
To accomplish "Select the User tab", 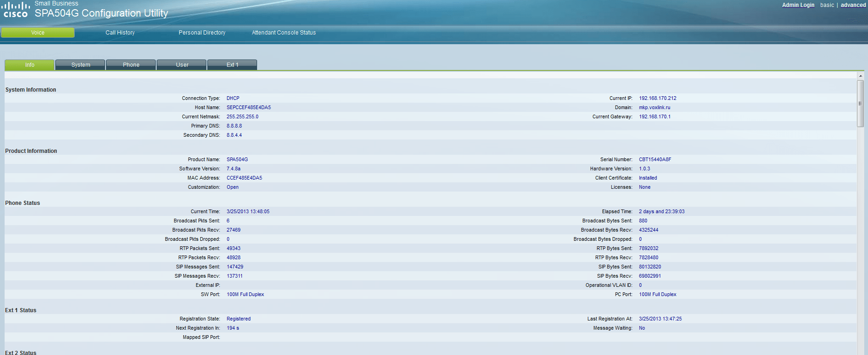I will [182, 65].
